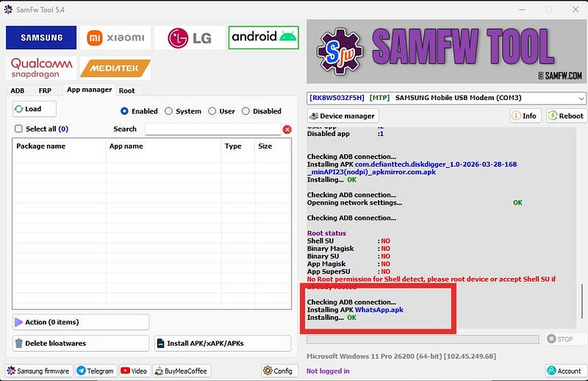Select the User radio button
Viewport: 588px width, 381px height.
click(x=212, y=111)
